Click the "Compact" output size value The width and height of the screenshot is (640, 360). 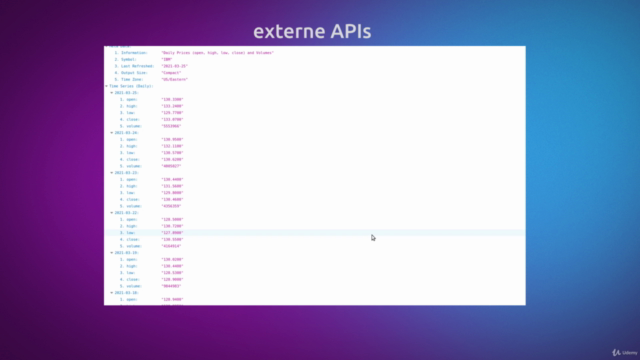[x=171, y=73]
